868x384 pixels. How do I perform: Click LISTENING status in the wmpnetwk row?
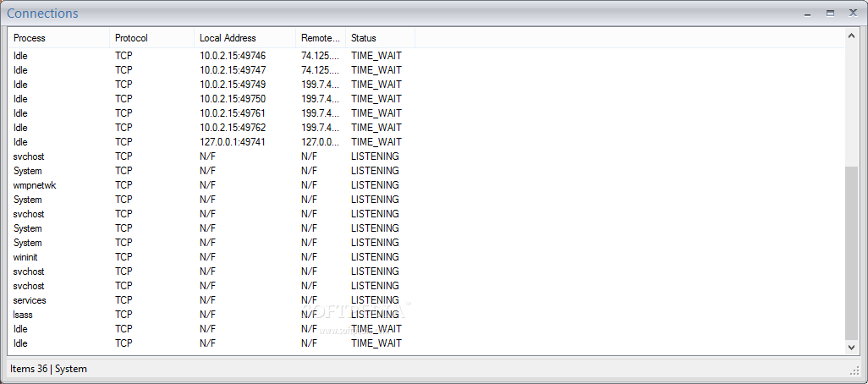click(375, 185)
